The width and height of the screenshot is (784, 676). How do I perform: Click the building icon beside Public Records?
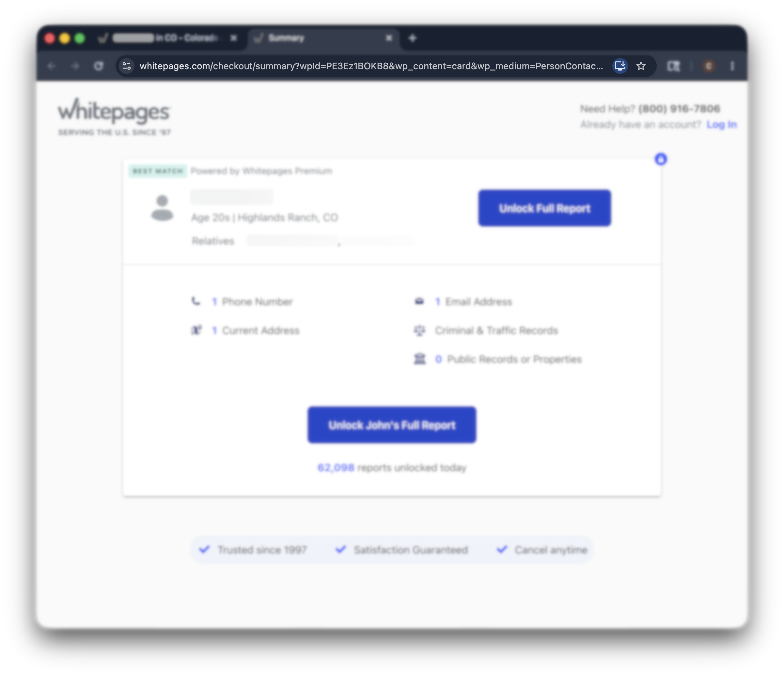(420, 359)
